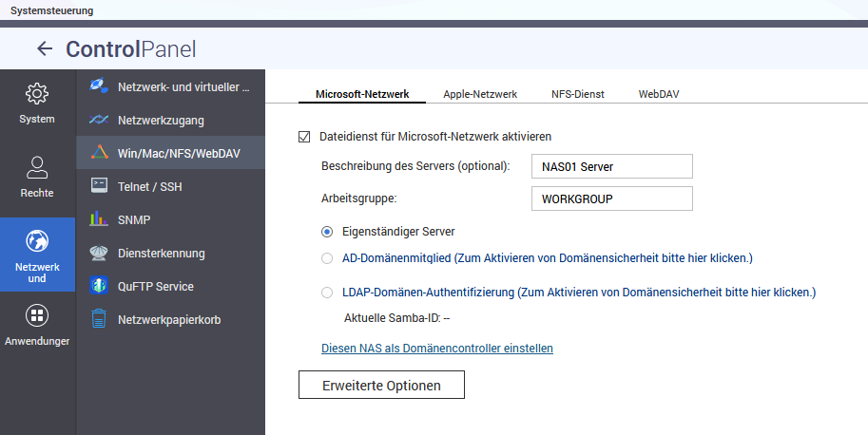Open Netzwerkzugang from the sidebar

161,121
